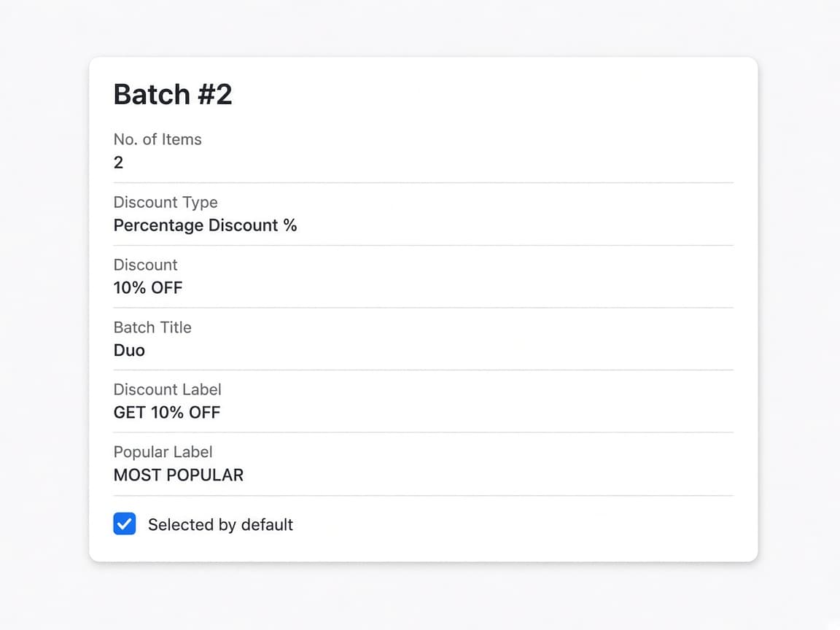Toggle the Selected by default checkbox
840x630 pixels.
[x=124, y=524]
